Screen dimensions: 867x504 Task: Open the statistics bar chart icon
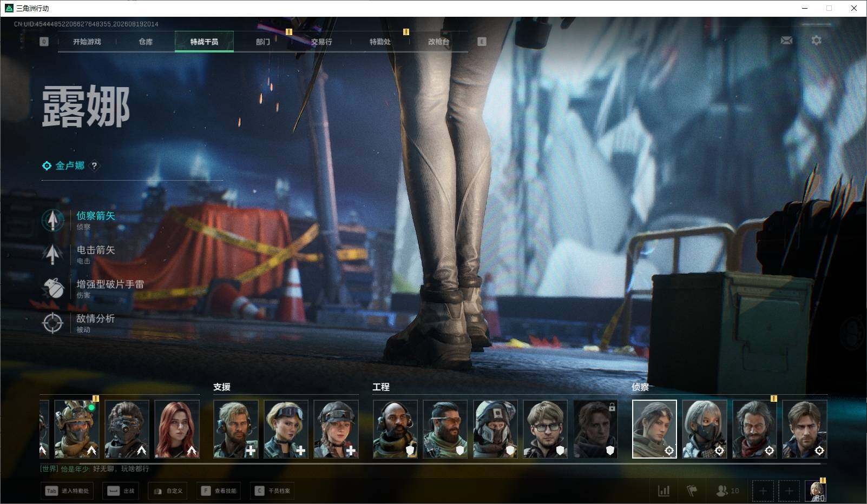tap(664, 490)
